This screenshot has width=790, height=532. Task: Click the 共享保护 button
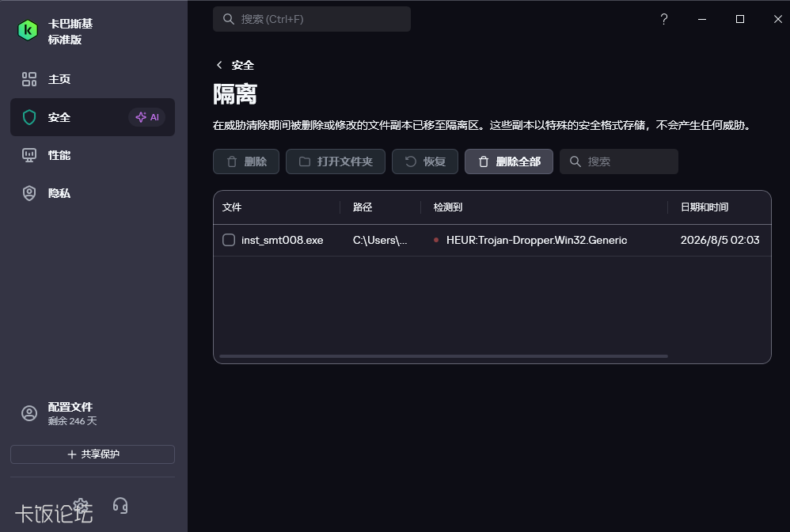93,454
